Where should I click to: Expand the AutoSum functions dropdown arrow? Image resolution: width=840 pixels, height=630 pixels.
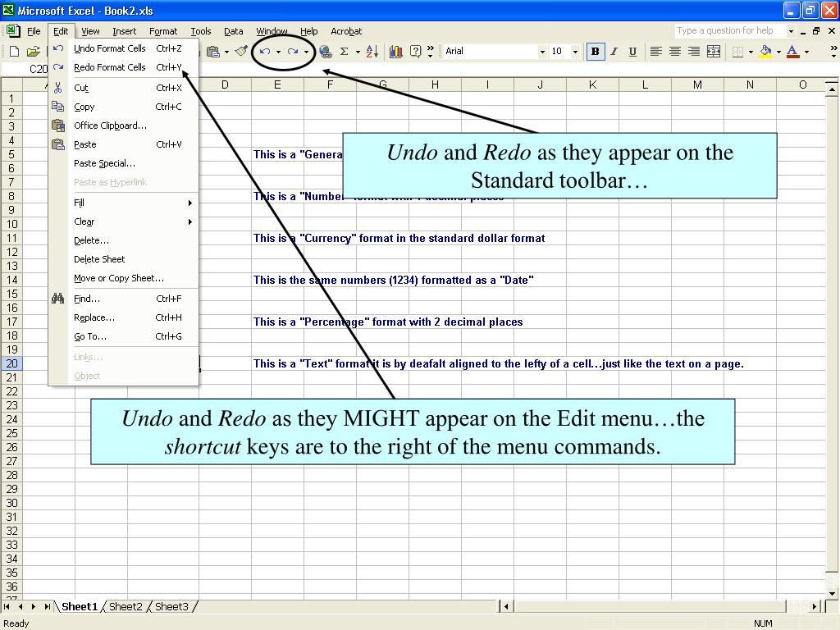tap(358, 52)
